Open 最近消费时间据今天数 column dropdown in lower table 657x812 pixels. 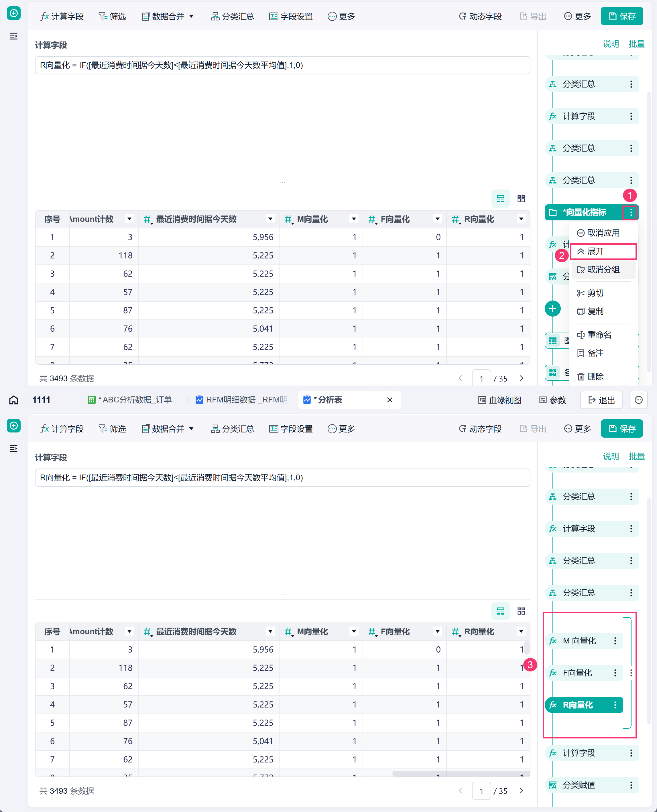pos(270,631)
